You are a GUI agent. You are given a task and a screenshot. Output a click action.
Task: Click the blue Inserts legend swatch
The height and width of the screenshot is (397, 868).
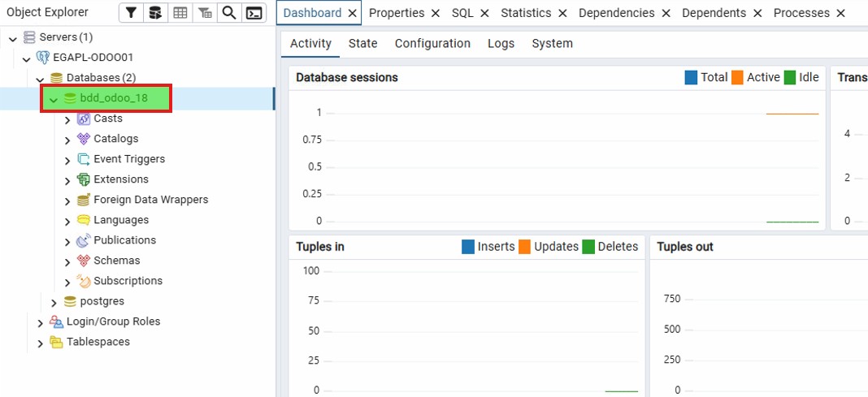(x=468, y=247)
